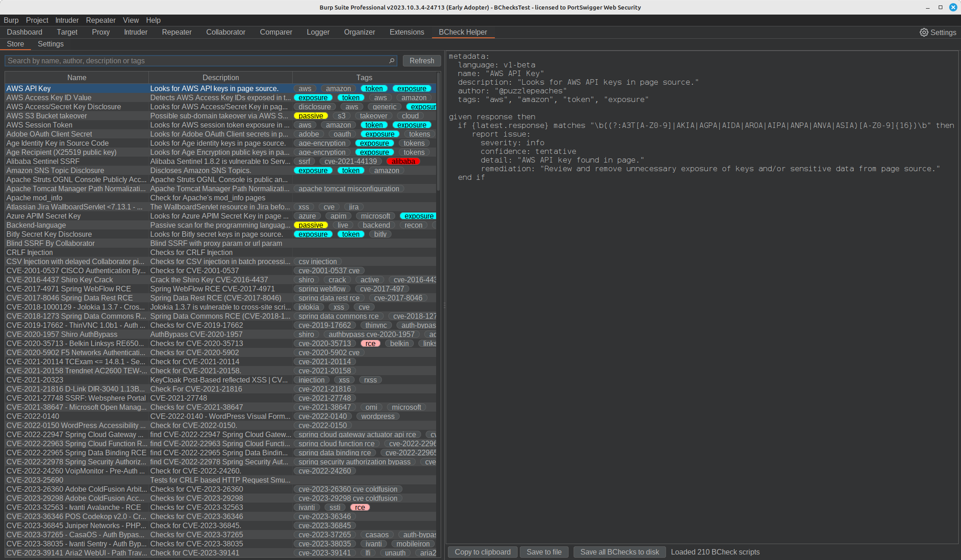Click Save to file button
This screenshot has width=961, height=560.
(544, 552)
